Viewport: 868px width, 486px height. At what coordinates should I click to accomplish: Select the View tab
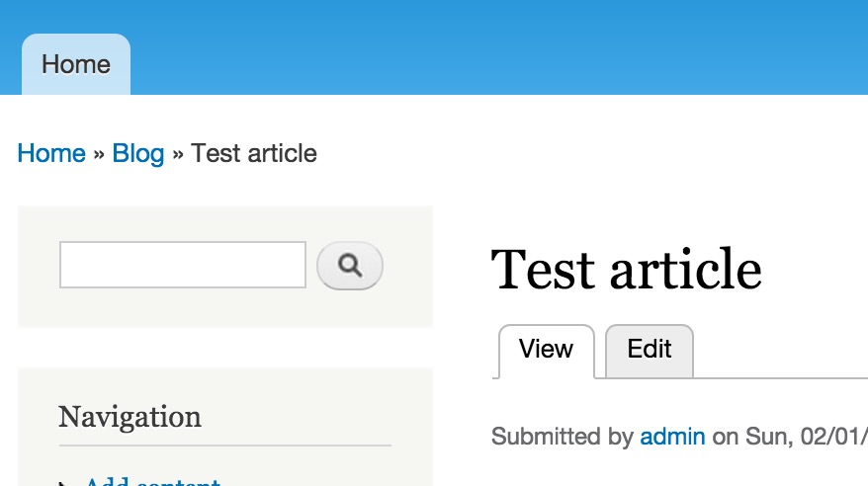pyautogui.click(x=547, y=351)
